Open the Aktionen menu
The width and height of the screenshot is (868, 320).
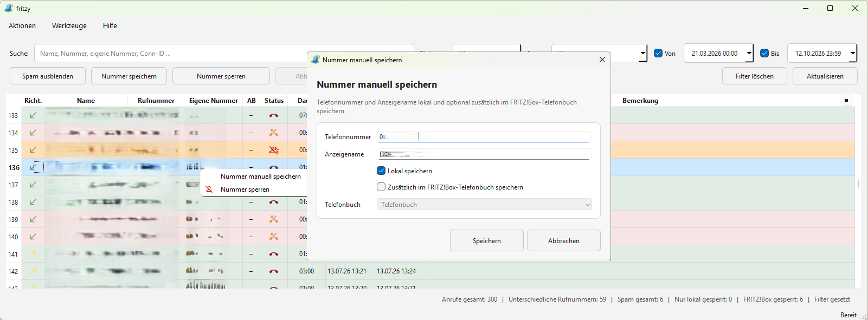(x=22, y=25)
